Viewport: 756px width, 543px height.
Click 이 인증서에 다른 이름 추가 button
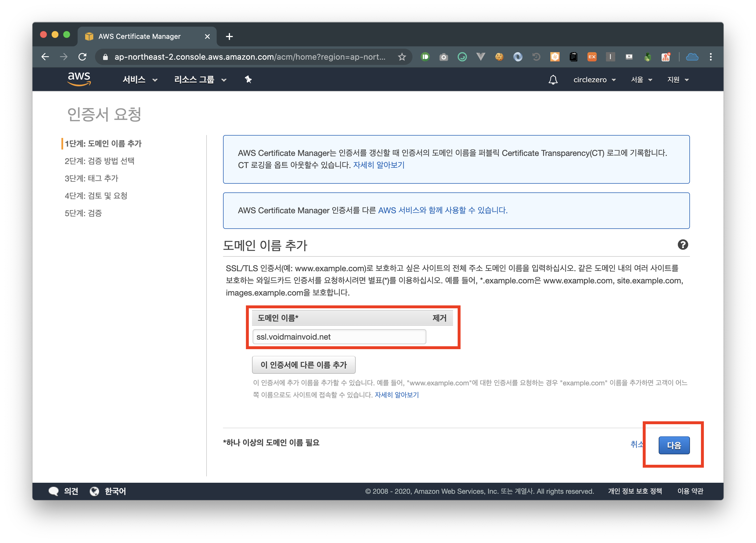[x=304, y=365]
